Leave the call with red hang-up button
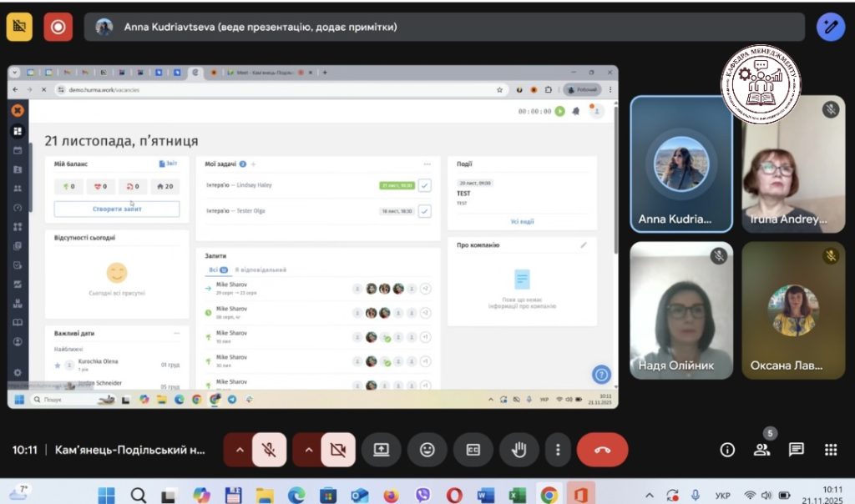 click(602, 450)
